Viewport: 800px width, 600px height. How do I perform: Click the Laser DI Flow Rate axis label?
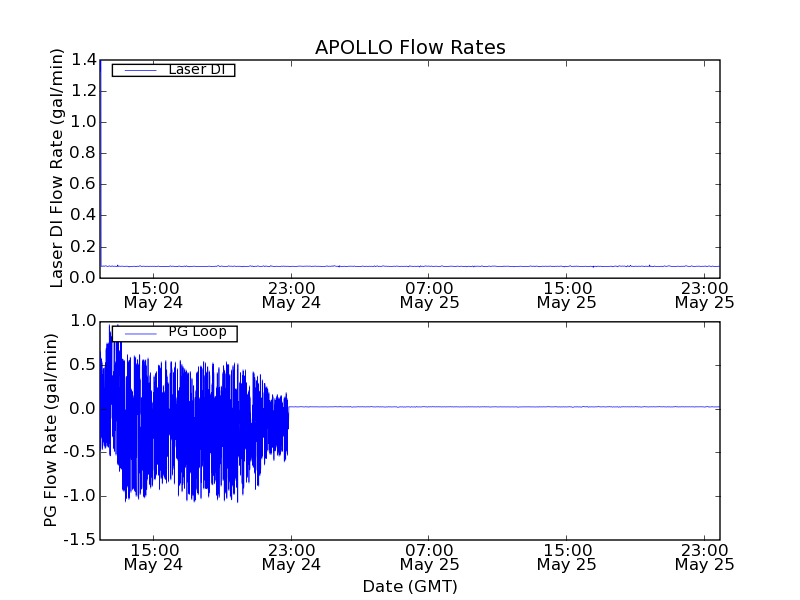pos(56,168)
